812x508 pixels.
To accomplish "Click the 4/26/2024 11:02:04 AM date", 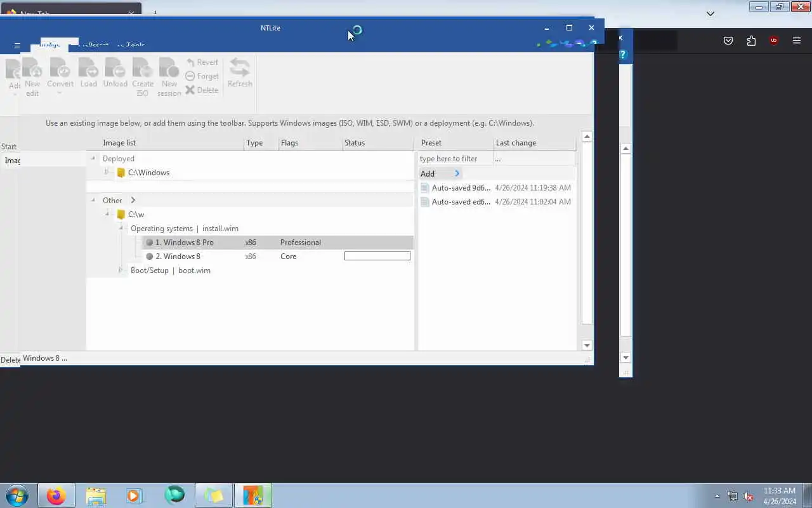I will pos(533,202).
